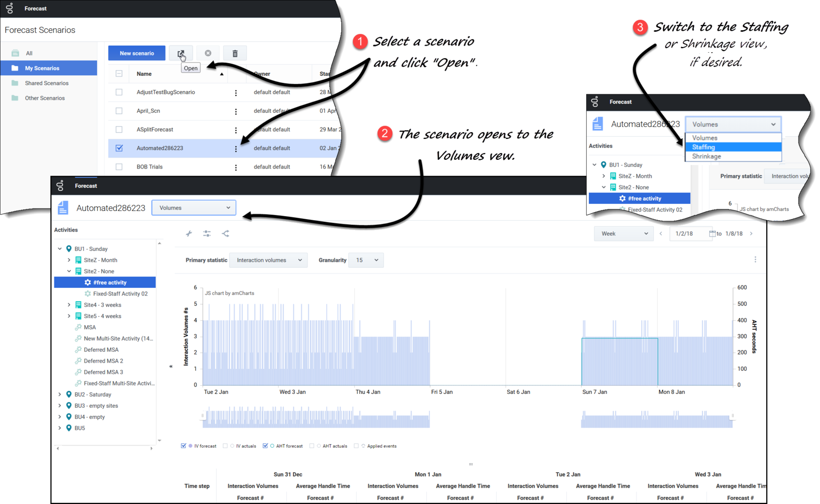820x504 pixels.
Task: Open the three-dot menu for ASplitForecast
Action: [x=236, y=130]
